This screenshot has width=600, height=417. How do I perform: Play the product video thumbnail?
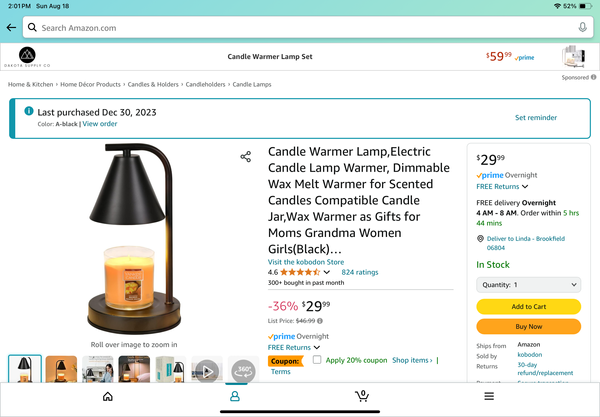point(207,370)
